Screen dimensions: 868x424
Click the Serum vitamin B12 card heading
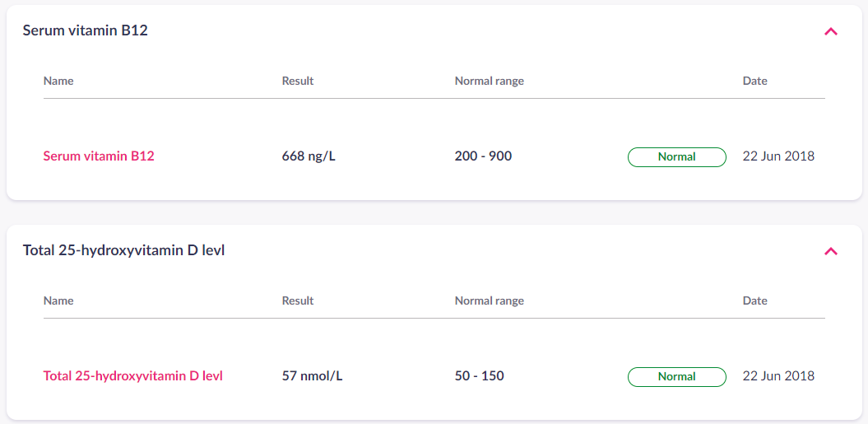tap(86, 30)
